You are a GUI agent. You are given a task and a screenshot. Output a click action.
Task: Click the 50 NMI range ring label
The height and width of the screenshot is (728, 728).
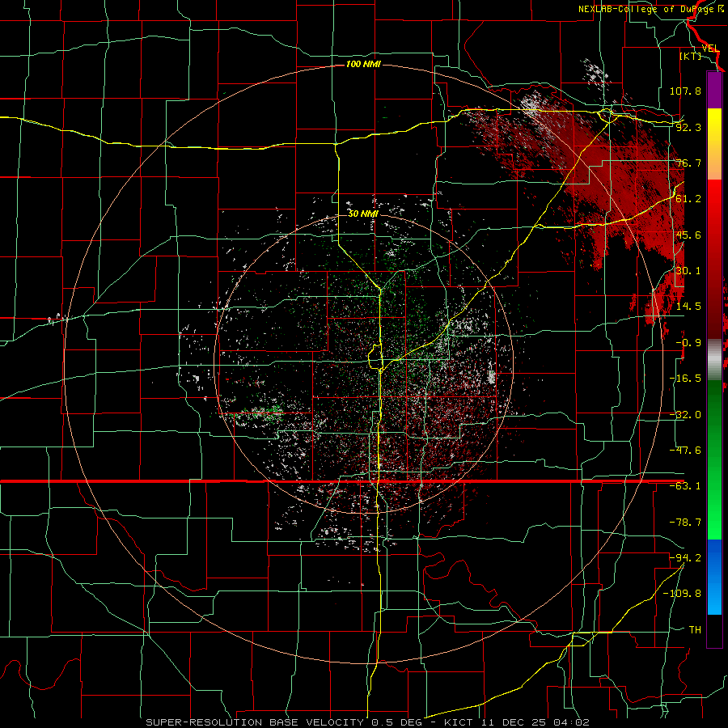(363, 214)
